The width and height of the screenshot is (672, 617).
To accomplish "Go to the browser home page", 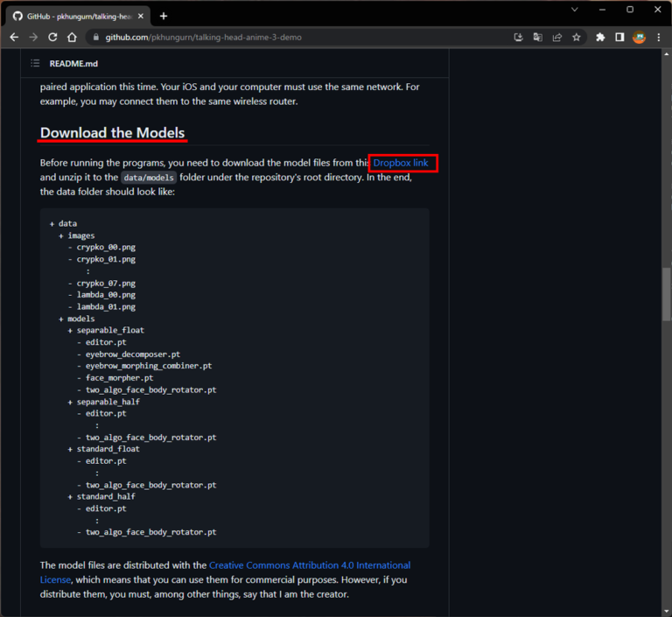I will pos(72,38).
